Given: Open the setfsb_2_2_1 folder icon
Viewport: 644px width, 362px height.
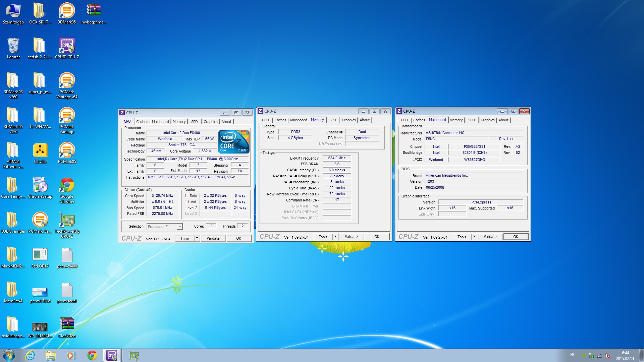Looking at the screenshot, I should click(40, 48).
